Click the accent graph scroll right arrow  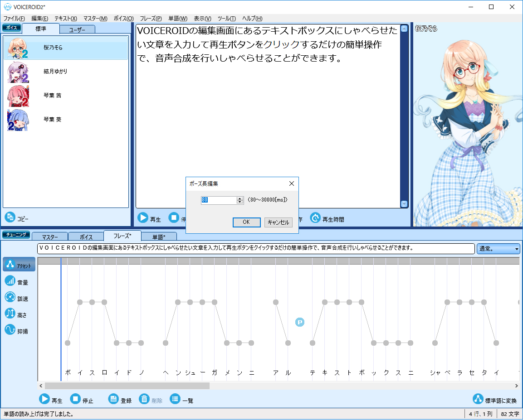coord(517,386)
